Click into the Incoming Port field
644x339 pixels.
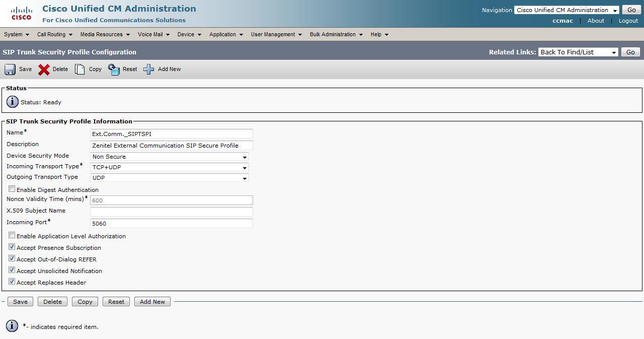pos(171,224)
